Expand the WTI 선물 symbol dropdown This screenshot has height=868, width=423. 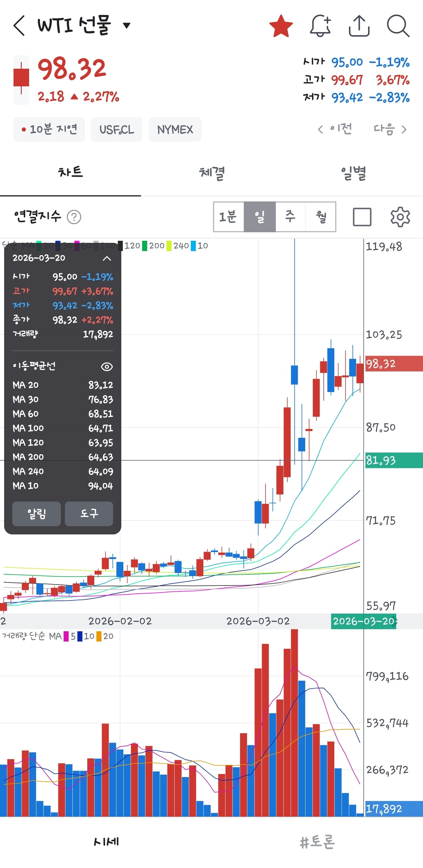(127, 26)
